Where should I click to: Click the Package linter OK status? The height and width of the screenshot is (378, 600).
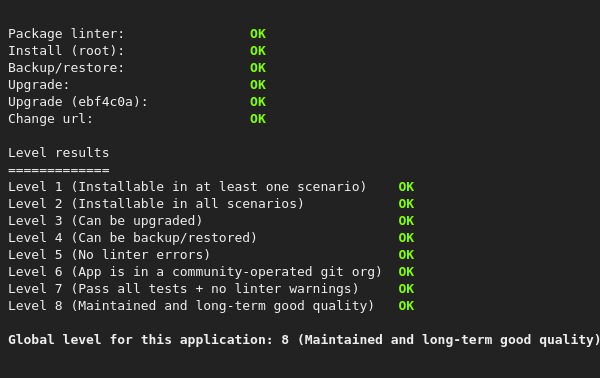click(x=258, y=34)
